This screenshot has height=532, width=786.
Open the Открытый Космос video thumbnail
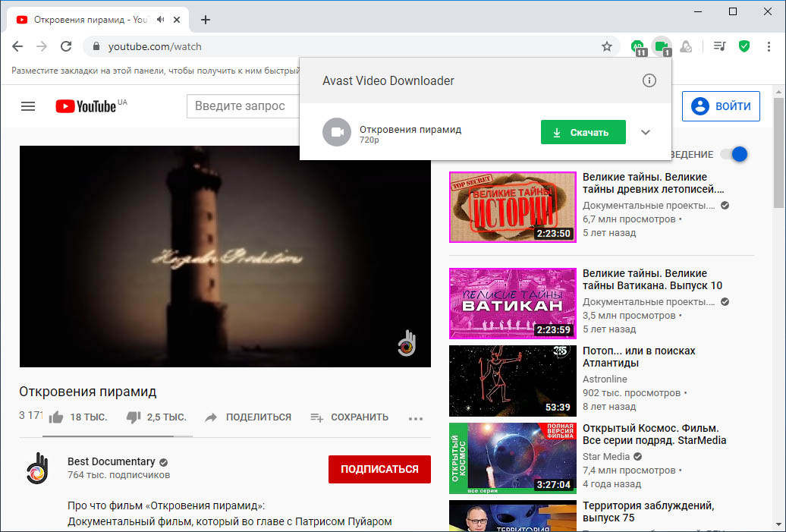513,458
